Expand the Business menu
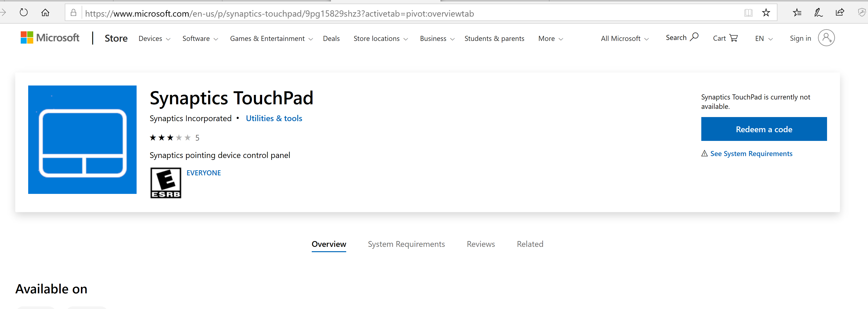The image size is (868, 309). (x=437, y=39)
